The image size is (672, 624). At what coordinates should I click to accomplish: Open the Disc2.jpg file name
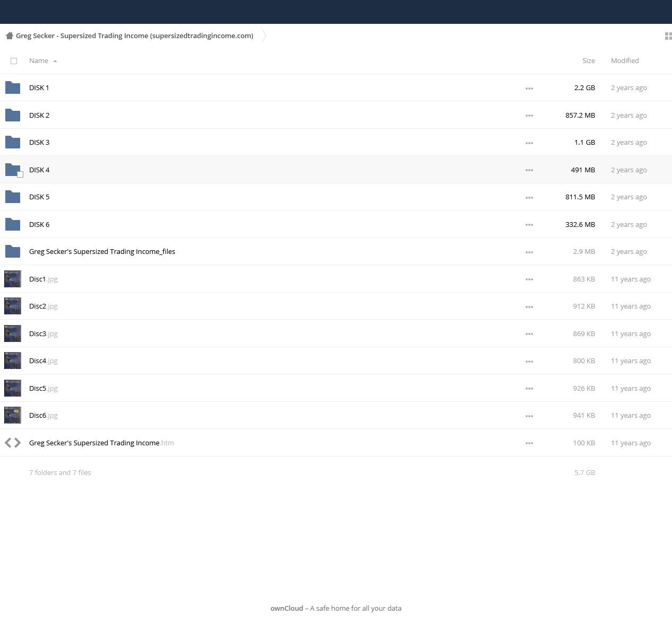click(43, 306)
